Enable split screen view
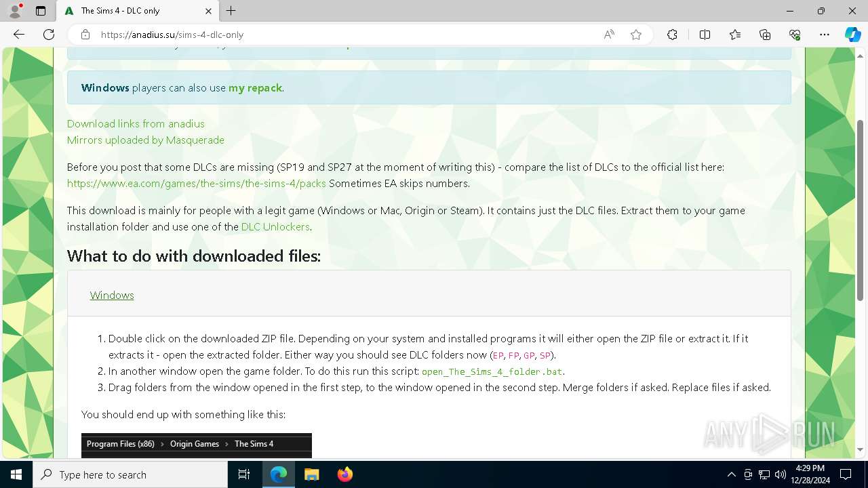This screenshot has height=488, width=868. pyautogui.click(x=705, y=35)
